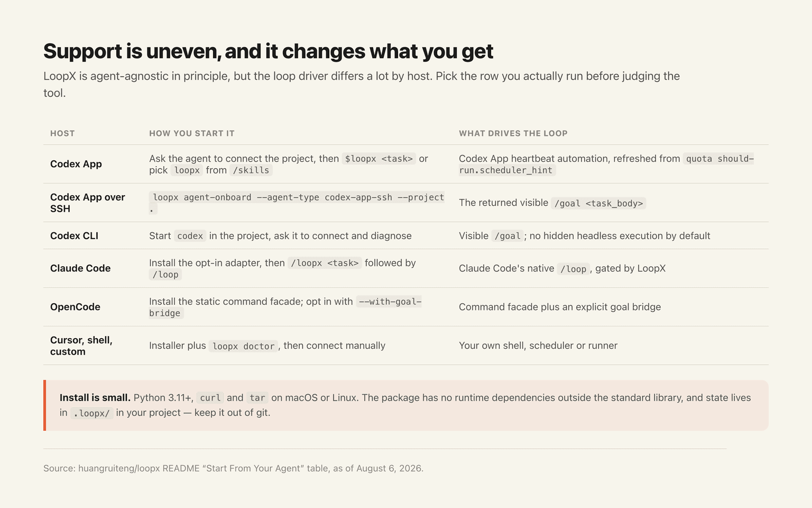The width and height of the screenshot is (812, 508).
Task: Click the HOST column header
Action: [x=62, y=133]
